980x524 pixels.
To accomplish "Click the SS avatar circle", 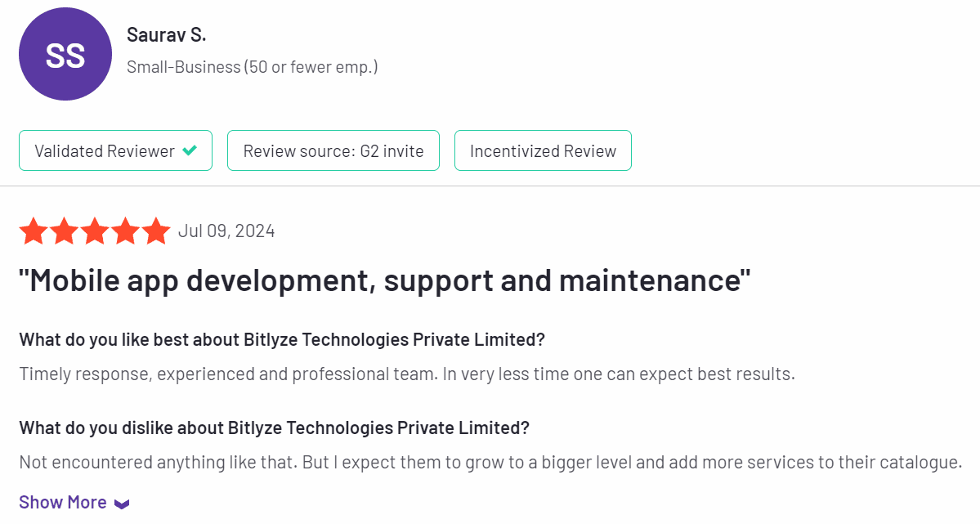I will (x=65, y=56).
